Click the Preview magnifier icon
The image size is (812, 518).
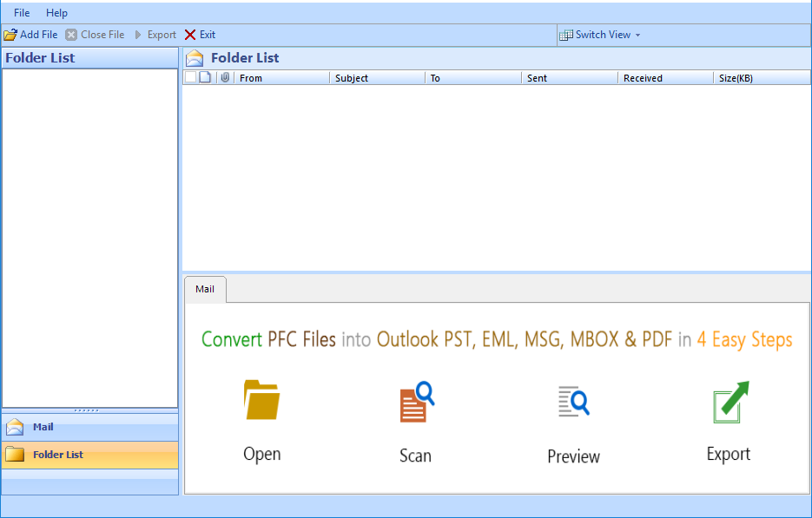point(574,401)
